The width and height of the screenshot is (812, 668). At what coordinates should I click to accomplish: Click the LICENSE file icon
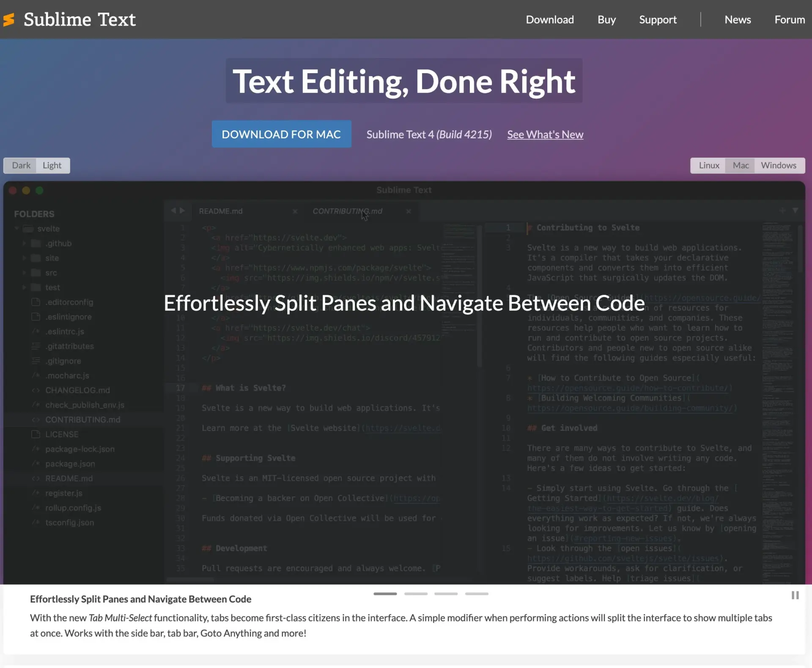[x=36, y=434]
